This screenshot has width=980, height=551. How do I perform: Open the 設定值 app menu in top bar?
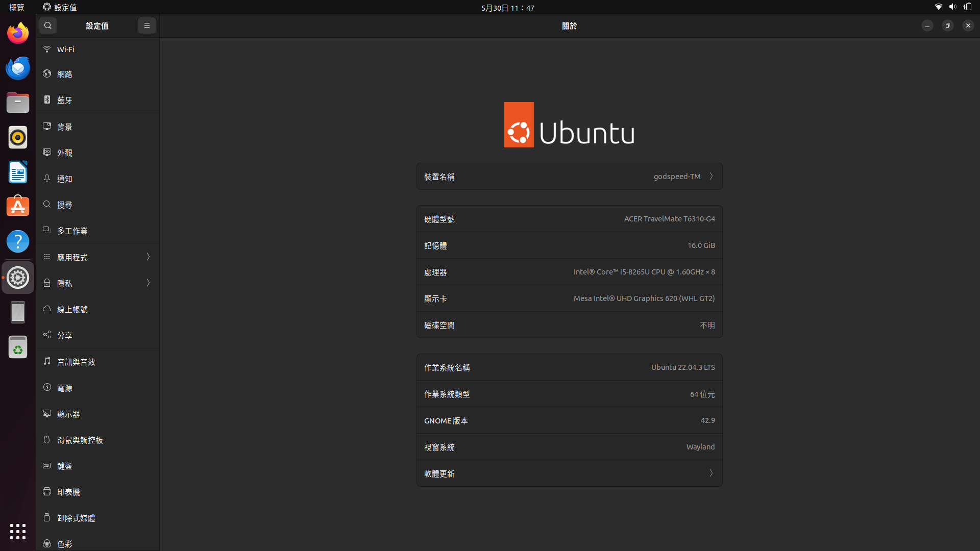[60, 7]
